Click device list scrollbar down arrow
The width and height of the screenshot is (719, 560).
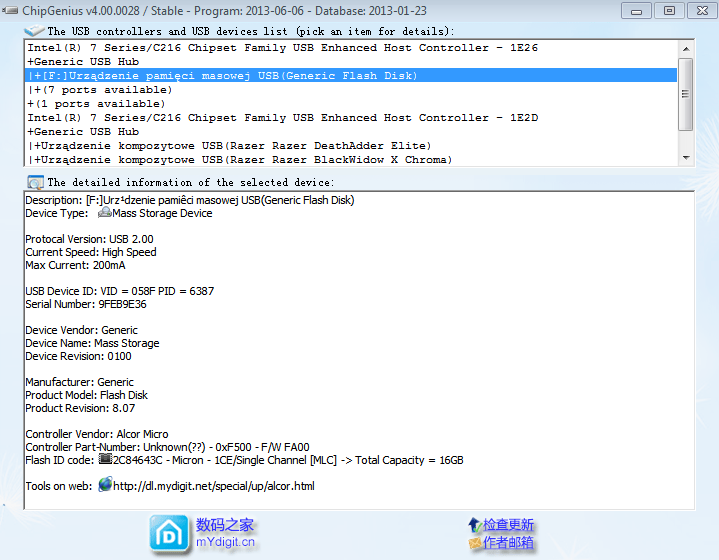[x=686, y=158]
